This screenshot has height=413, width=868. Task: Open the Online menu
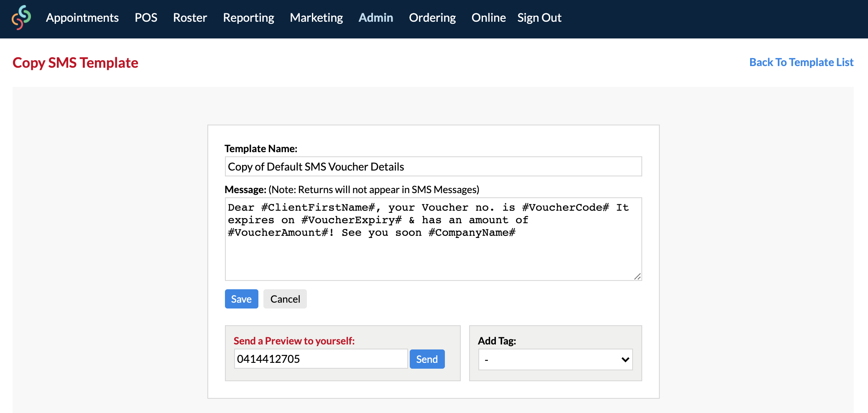coord(489,18)
